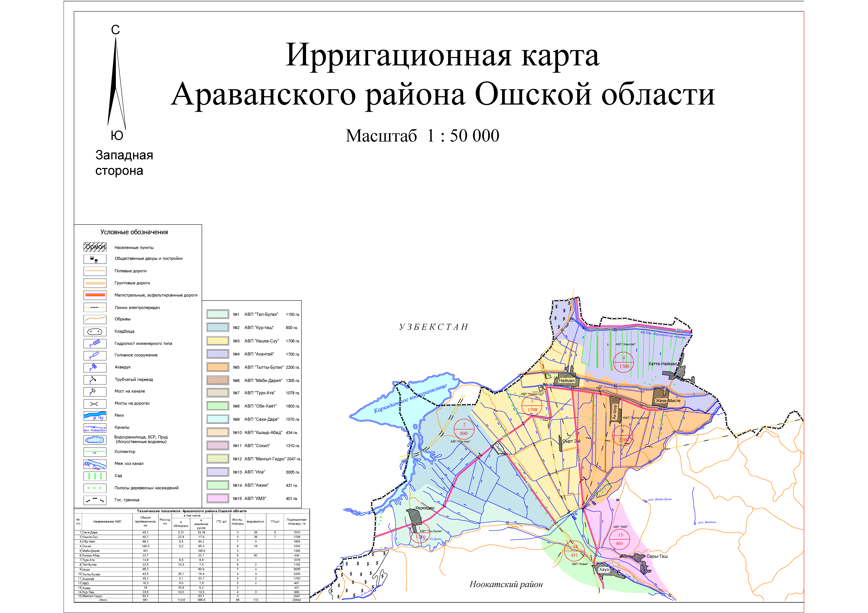
Task: Select the Обрывы legend symbol
Action: [x=95, y=319]
